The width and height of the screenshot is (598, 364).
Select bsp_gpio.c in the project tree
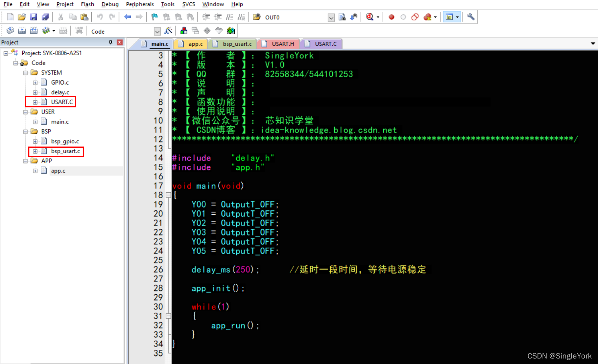click(65, 141)
